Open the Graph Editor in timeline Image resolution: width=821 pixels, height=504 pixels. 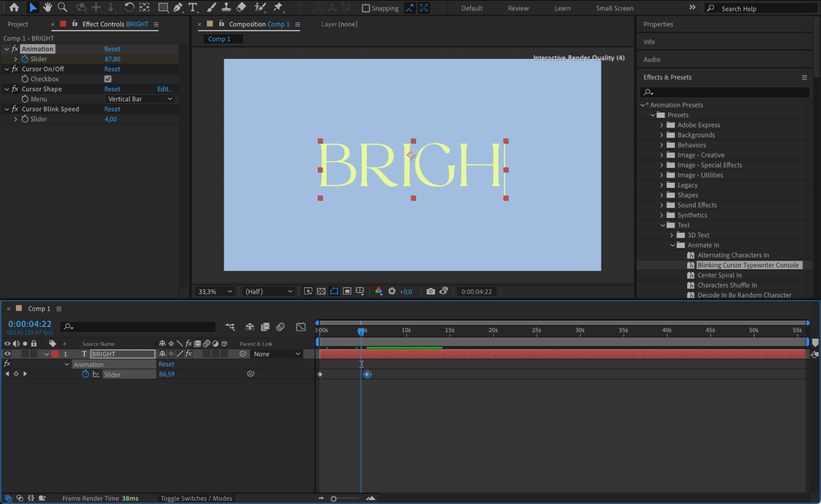tap(301, 327)
